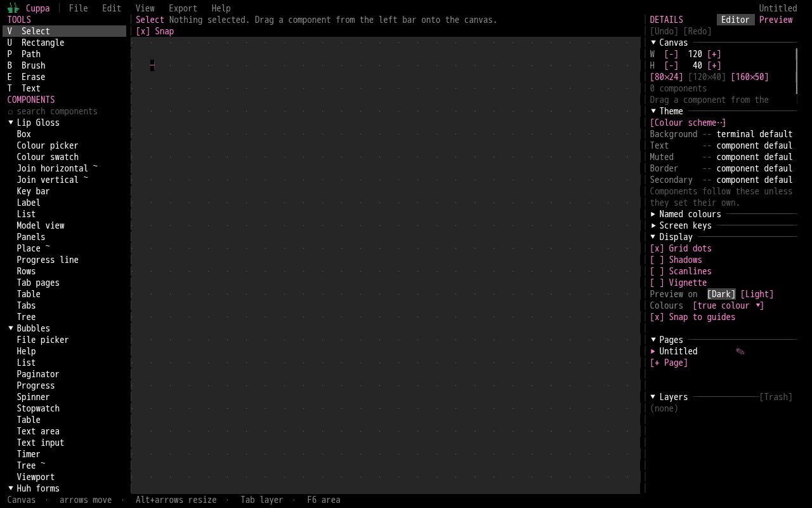Screen dimensions: 812x508
Task: Click the Colour scheme button
Action: pos(688,123)
